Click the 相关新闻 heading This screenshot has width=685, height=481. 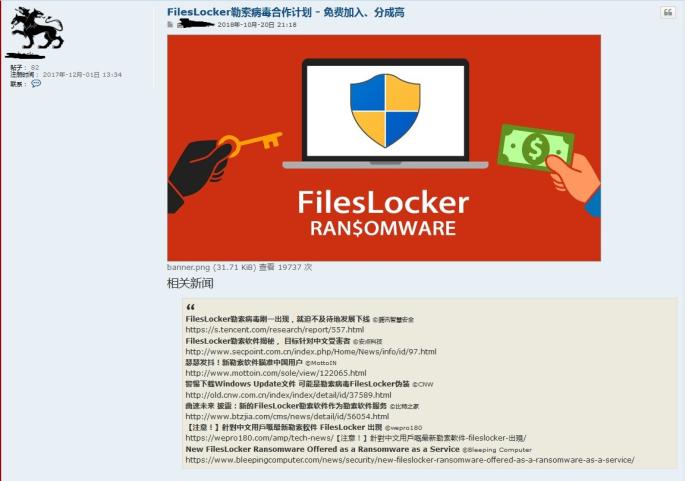click(x=190, y=284)
